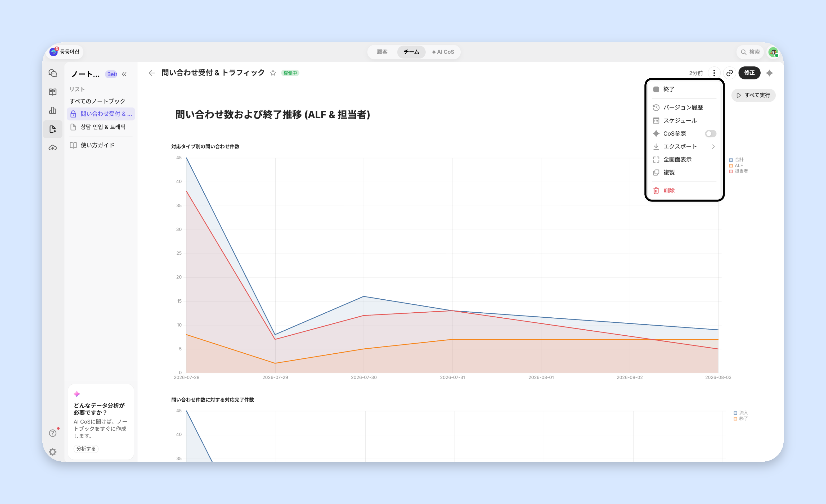Select the notebook sidebar icon

pos(53,129)
